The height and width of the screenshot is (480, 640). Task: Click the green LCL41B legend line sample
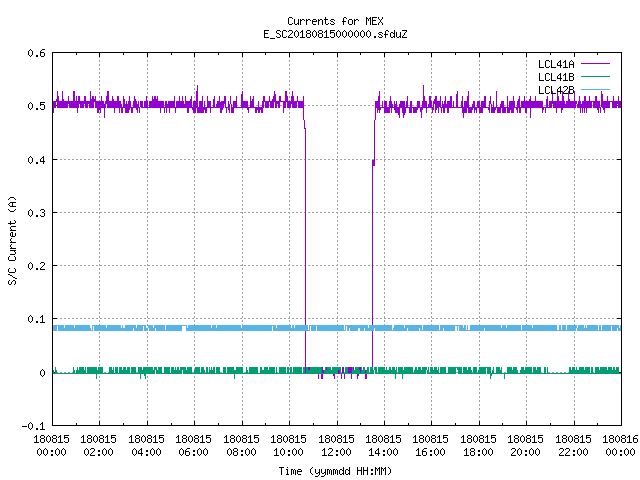coord(595,76)
